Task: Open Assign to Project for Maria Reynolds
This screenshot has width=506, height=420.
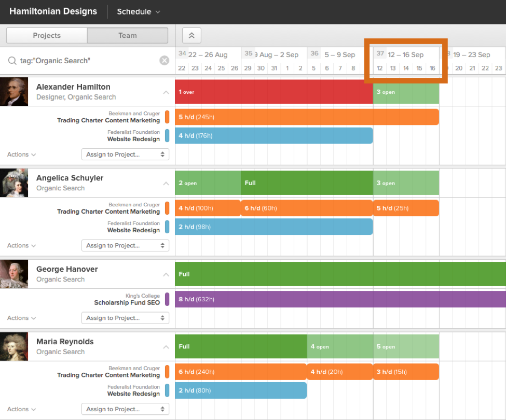Action: click(x=125, y=409)
